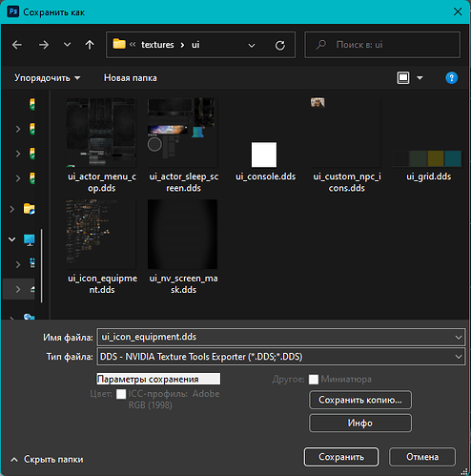
Task: Select the ui_console.dds file thumbnail
Action: (264, 155)
